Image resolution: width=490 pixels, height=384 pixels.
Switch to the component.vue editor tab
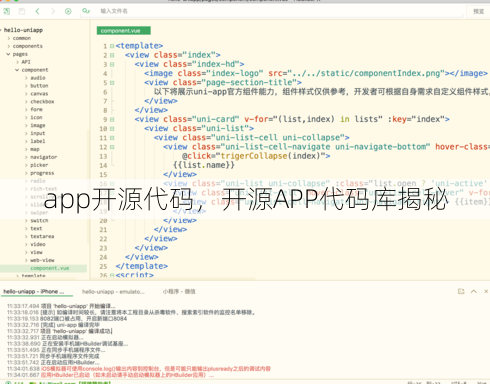coord(123,31)
